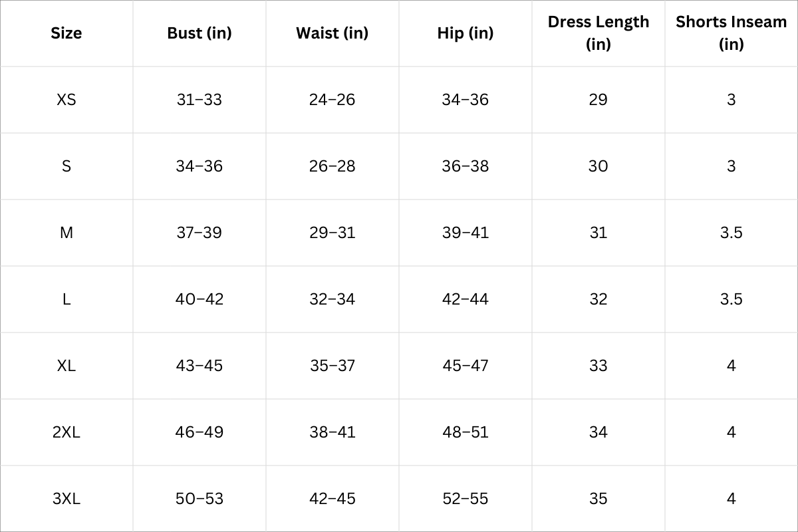Click the XL size row label
Screen dimensions: 798x532
[66, 366]
